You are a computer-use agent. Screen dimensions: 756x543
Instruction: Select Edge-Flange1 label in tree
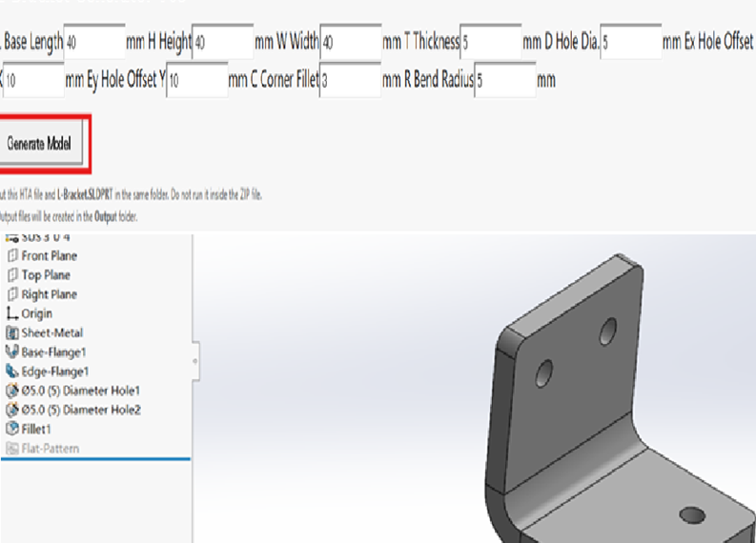click(x=55, y=372)
